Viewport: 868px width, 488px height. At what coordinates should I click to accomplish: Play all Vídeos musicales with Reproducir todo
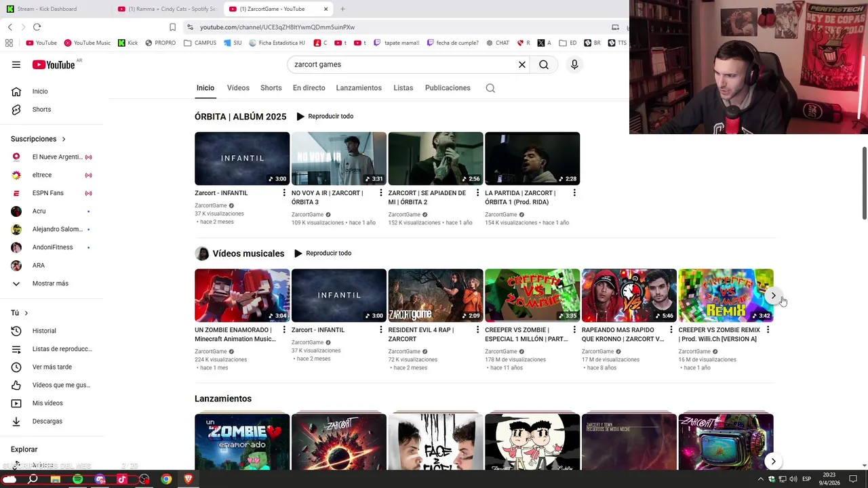(323, 253)
